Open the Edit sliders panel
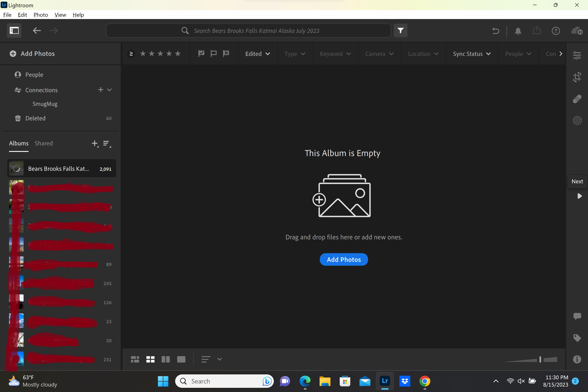 pyautogui.click(x=577, y=55)
